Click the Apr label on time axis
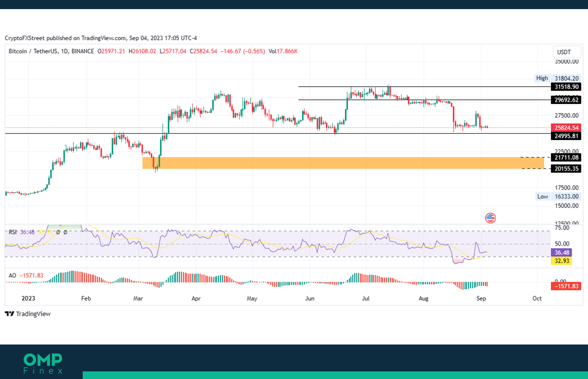The width and height of the screenshot is (588, 379). [x=196, y=298]
